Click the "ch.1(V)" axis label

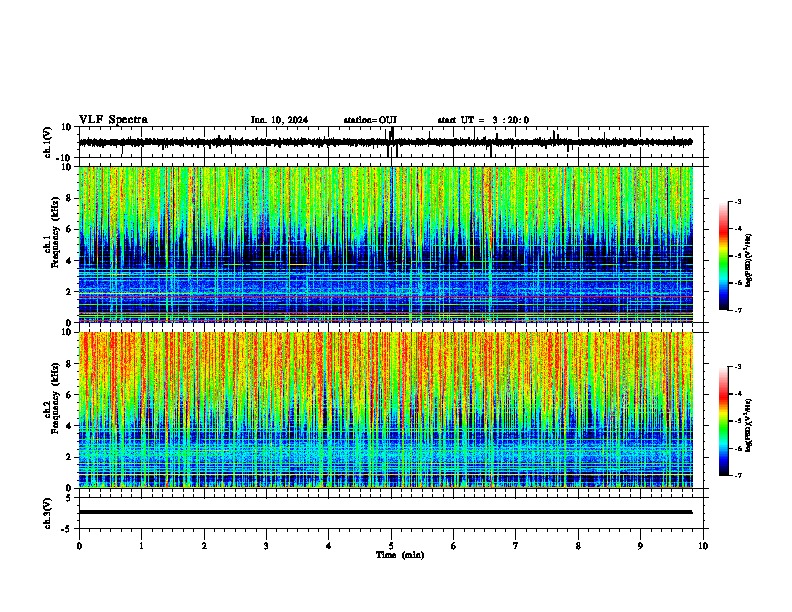[48, 142]
